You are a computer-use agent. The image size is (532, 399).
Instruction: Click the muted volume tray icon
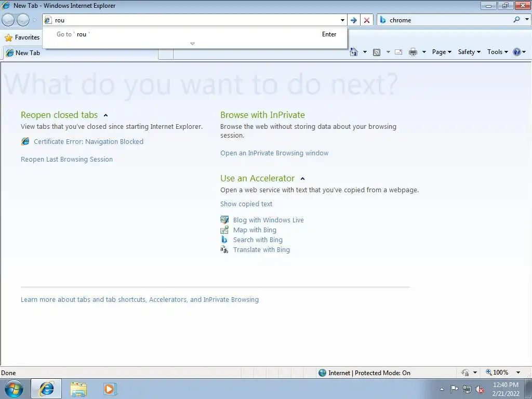tap(480, 389)
